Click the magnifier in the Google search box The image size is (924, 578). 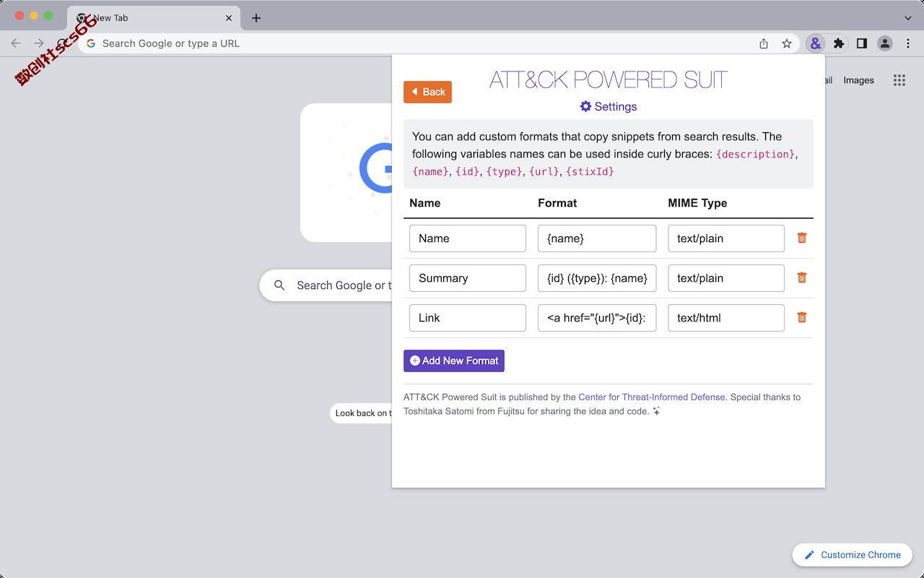pyautogui.click(x=279, y=285)
